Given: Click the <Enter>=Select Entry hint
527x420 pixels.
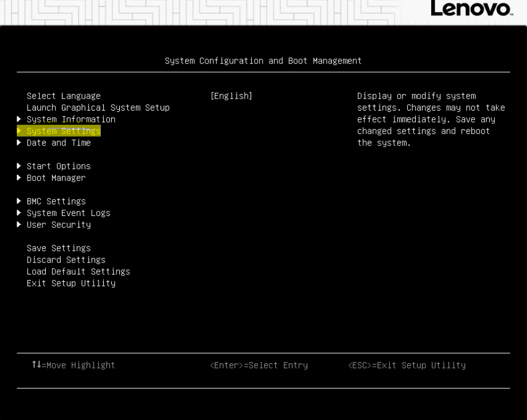Looking at the screenshot, I should tap(259, 365).
